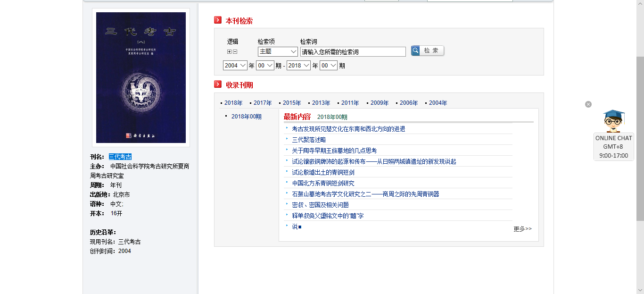Viewport: 644px width, 294px height.
Task: Expand the 2004 start year dropdown
Action: (x=235, y=66)
